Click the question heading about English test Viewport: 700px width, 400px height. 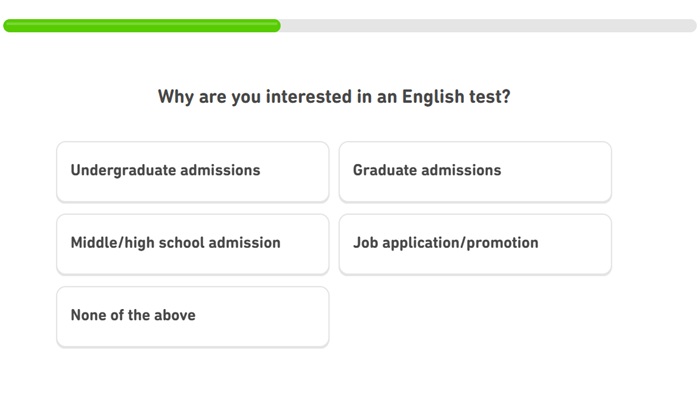[333, 97]
